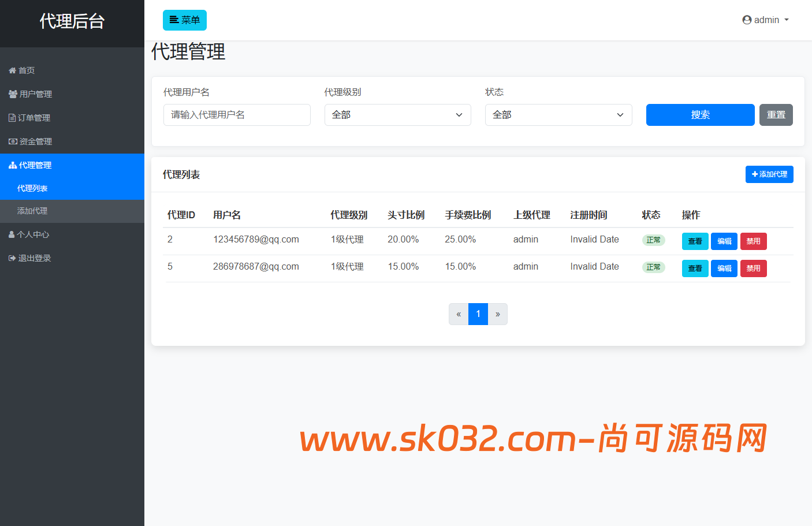The width and height of the screenshot is (812, 526).
Task: Click the 上级代理 column header
Action: [532, 215]
